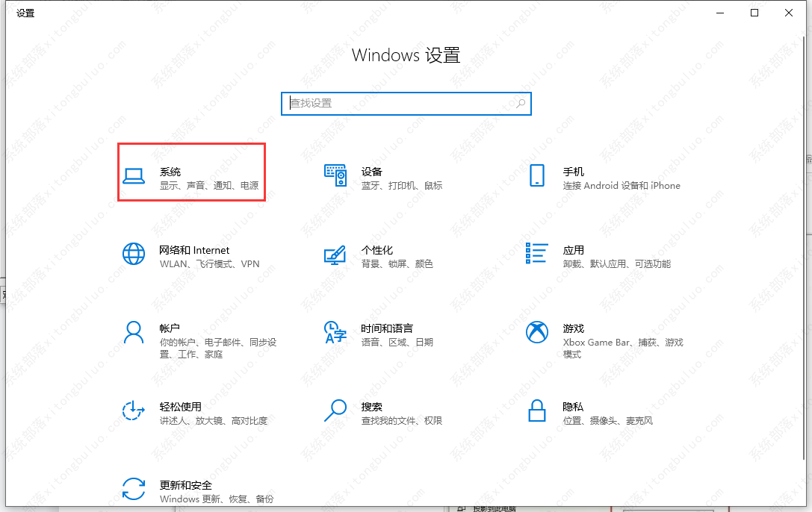This screenshot has width=812, height=512.
Task: Open 轻松使用 settings heading
Action: tap(180, 407)
